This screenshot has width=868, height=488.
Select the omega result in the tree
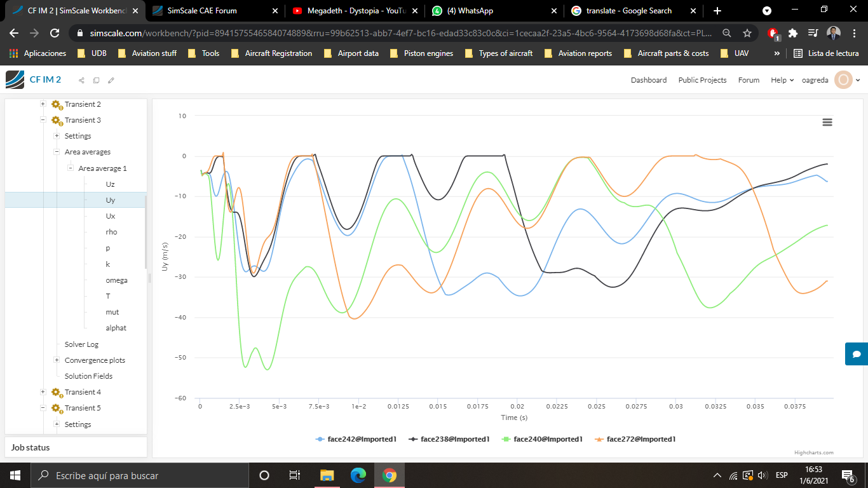116,280
